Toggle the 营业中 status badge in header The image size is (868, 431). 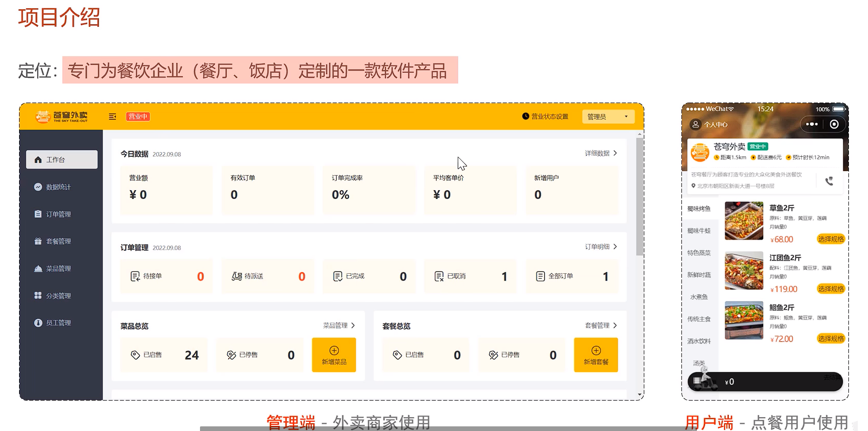tap(138, 117)
